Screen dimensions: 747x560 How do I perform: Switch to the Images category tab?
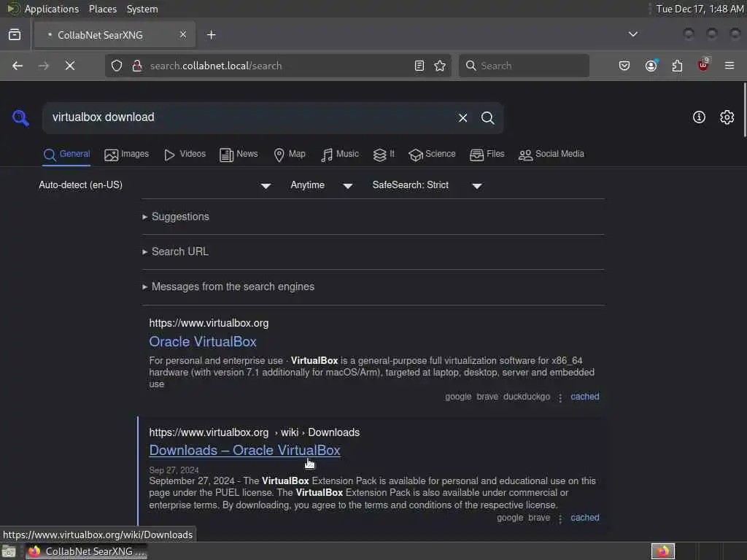127,155
